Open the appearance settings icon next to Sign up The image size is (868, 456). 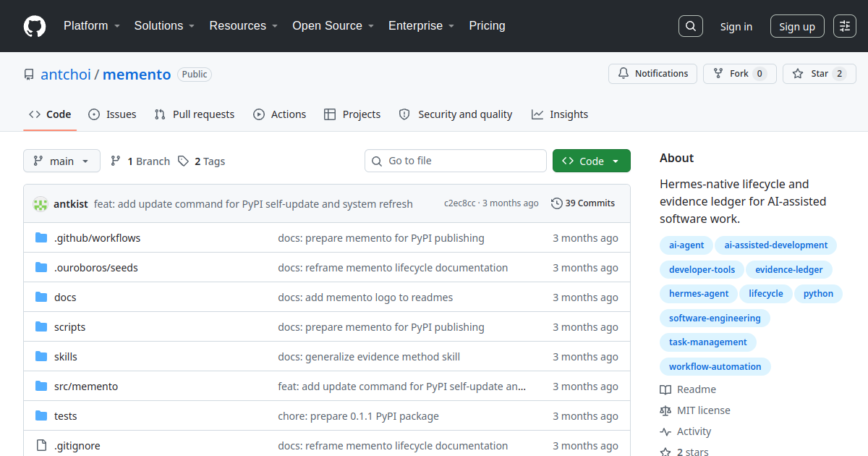coord(845,26)
